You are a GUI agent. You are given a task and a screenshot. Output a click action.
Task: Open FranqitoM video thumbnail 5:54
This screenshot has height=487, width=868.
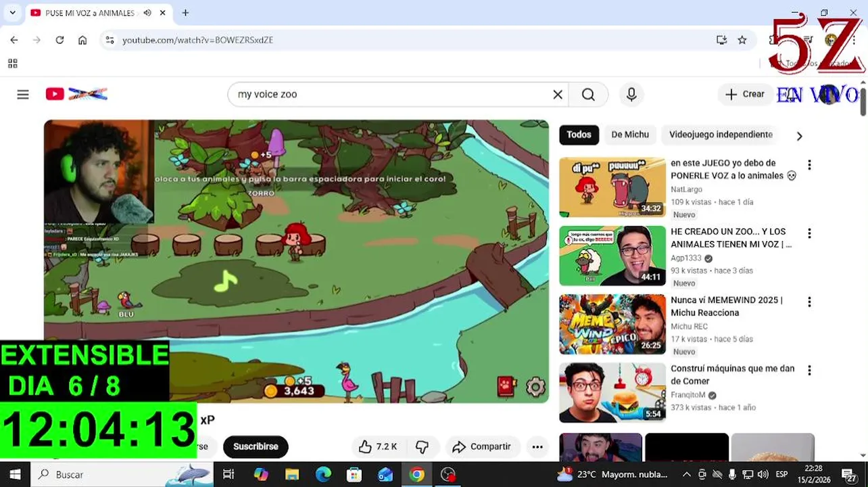tap(612, 393)
